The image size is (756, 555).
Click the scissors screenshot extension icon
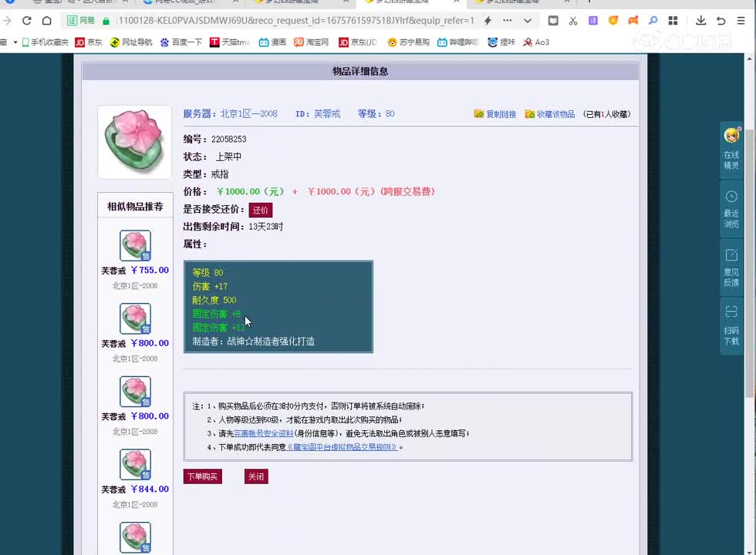point(573,21)
